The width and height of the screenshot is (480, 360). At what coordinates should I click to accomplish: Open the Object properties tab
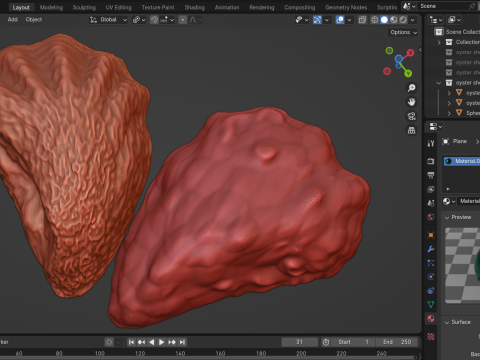431,235
